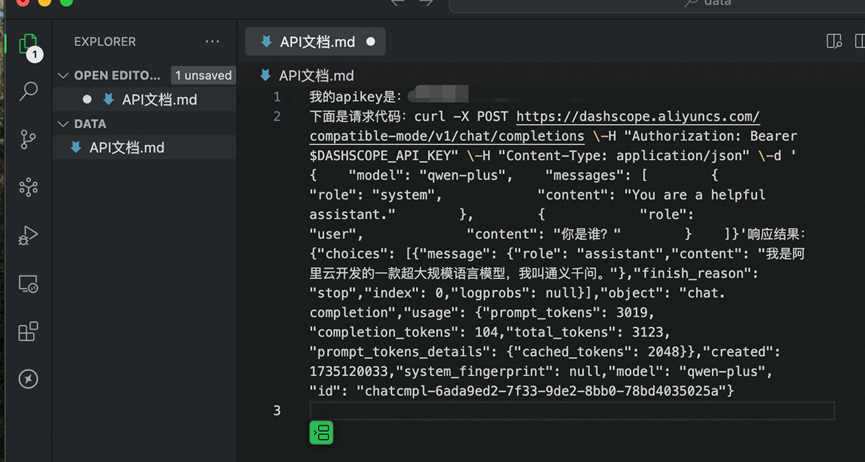Click the macOS yellow minimize window button
Image resolution: width=865 pixels, height=462 pixels.
(45, 2)
